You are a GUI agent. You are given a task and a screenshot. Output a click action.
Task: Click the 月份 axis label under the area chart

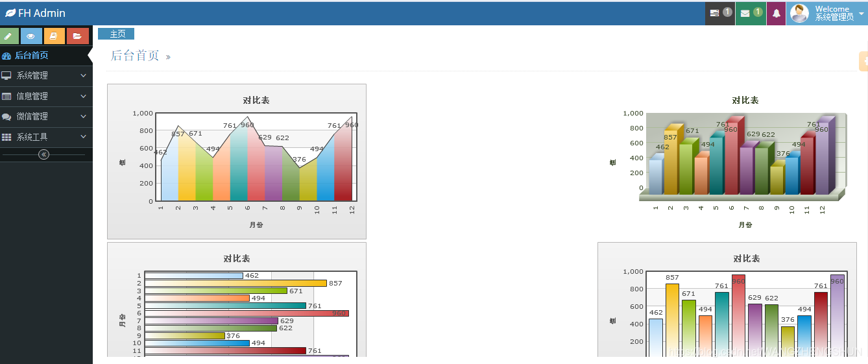256,225
